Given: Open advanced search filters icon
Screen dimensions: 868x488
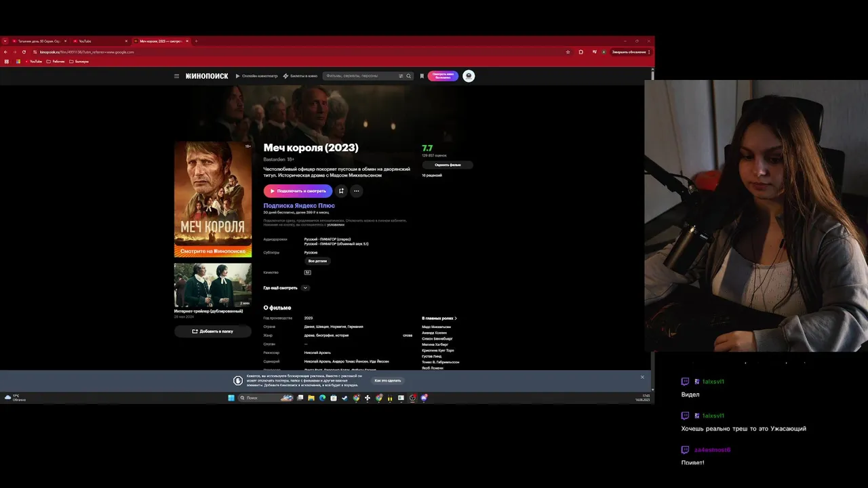Looking at the screenshot, I should click(401, 76).
